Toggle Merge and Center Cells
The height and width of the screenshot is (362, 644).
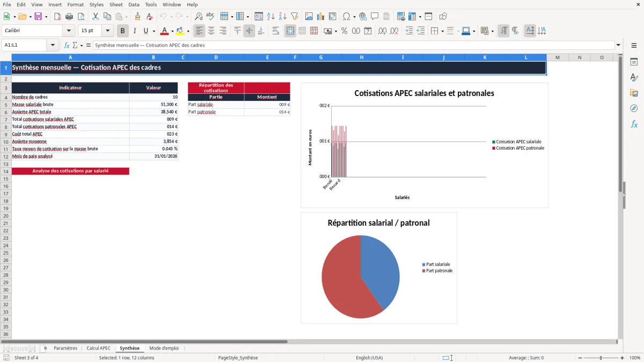click(290, 31)
